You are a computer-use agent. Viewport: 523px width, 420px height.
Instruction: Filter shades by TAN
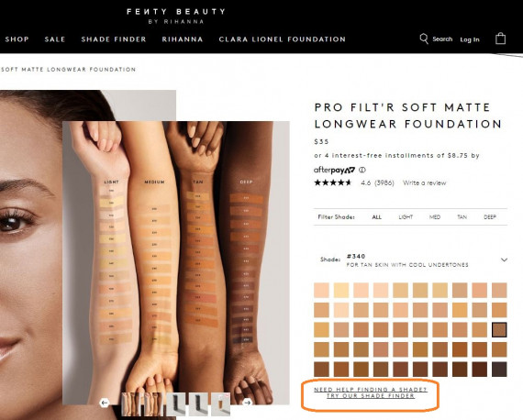[x=462, y=217]
